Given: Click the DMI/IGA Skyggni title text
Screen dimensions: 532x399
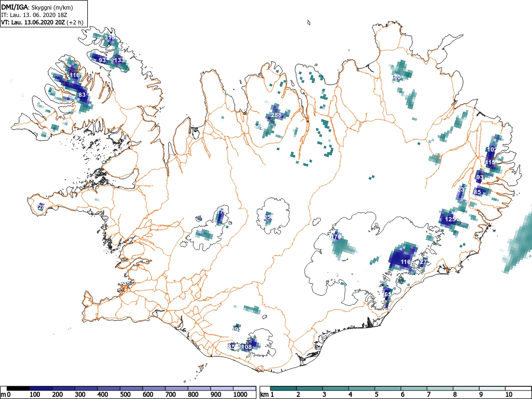Looking at the screenshot, I should click(x=37, y=7).
